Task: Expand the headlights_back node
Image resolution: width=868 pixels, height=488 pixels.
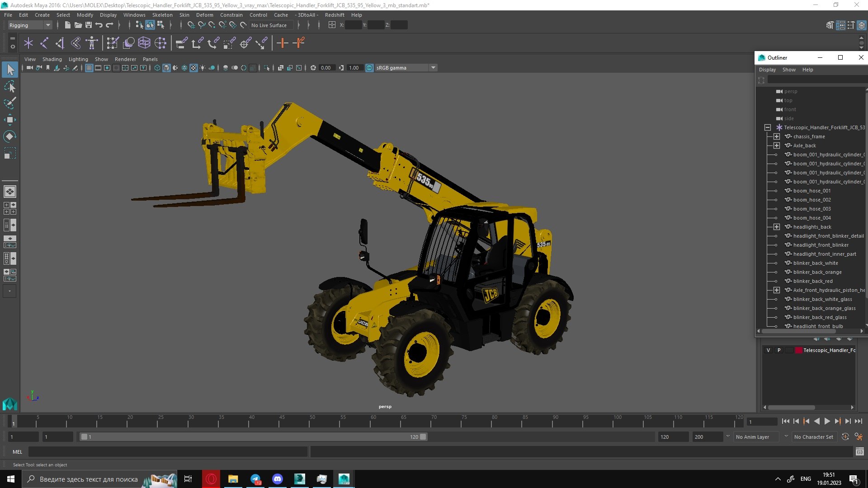Action: (777, 227)
